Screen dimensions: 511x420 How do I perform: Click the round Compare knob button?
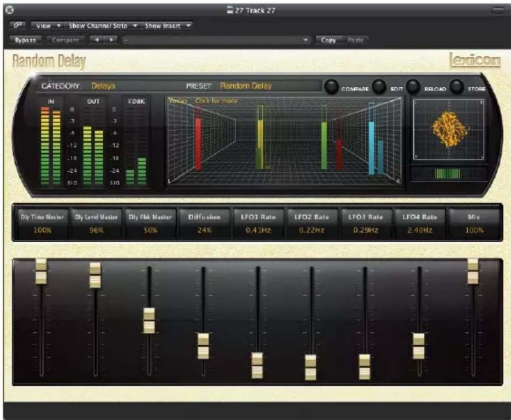(x=332, y=86)
